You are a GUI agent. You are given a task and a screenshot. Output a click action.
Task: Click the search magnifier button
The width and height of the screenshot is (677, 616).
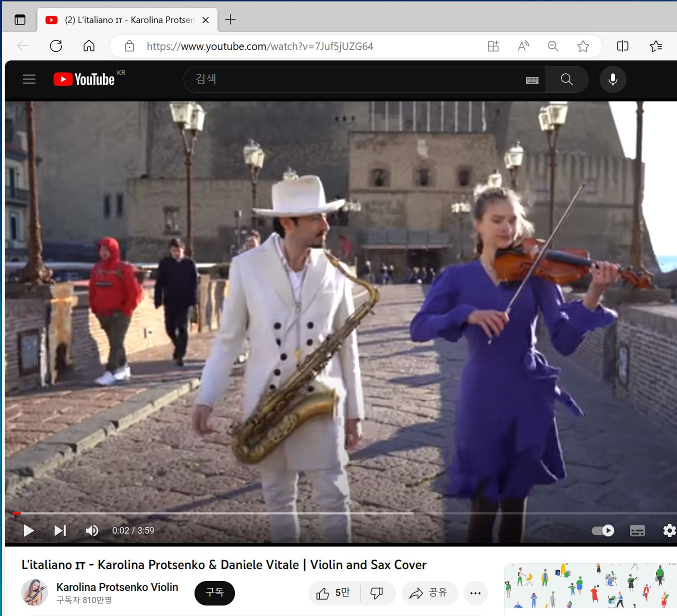click(566, 79)
